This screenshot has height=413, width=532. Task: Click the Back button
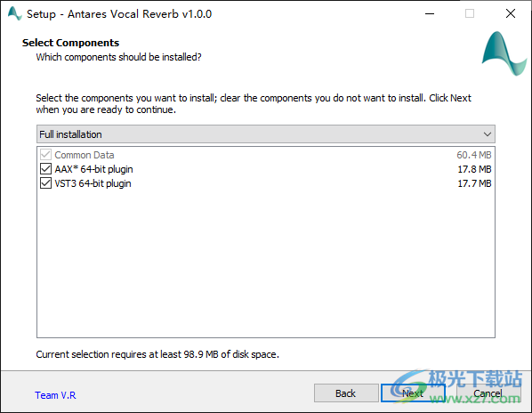point(346,393)
